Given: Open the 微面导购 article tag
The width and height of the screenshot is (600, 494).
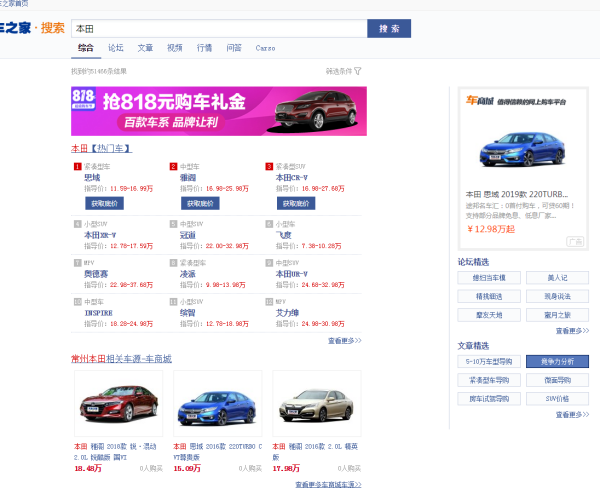Looking at the screenshot, I should (558, 380).
